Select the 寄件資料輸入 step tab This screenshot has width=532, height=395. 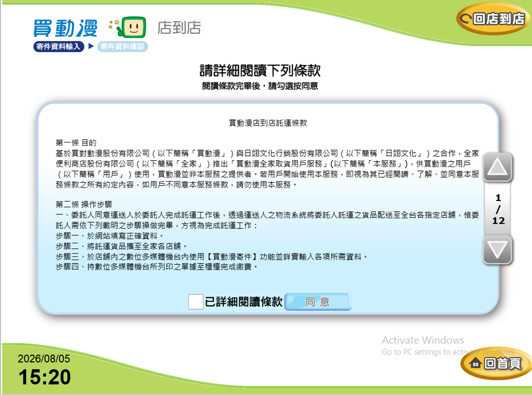coord(58,46)
